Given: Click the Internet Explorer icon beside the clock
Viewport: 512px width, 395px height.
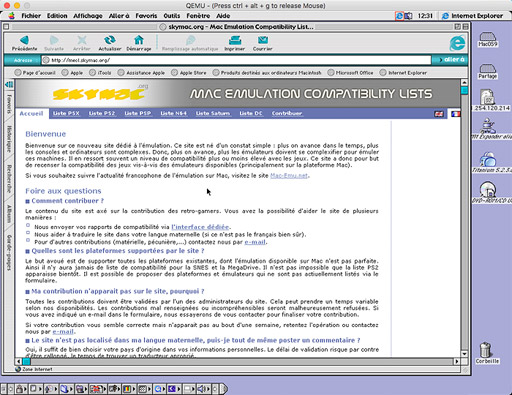Looking at the screenshot, I should coord(399,16).
